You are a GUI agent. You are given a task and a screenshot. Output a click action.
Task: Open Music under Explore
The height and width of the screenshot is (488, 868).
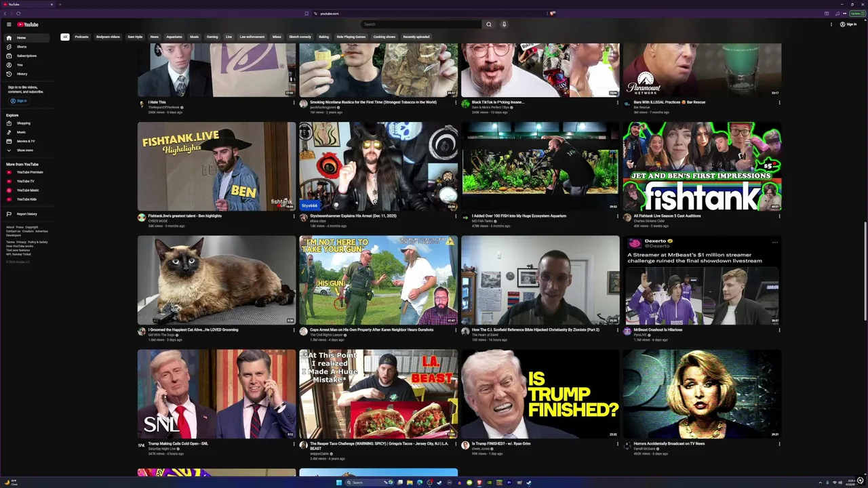(26, 132)
